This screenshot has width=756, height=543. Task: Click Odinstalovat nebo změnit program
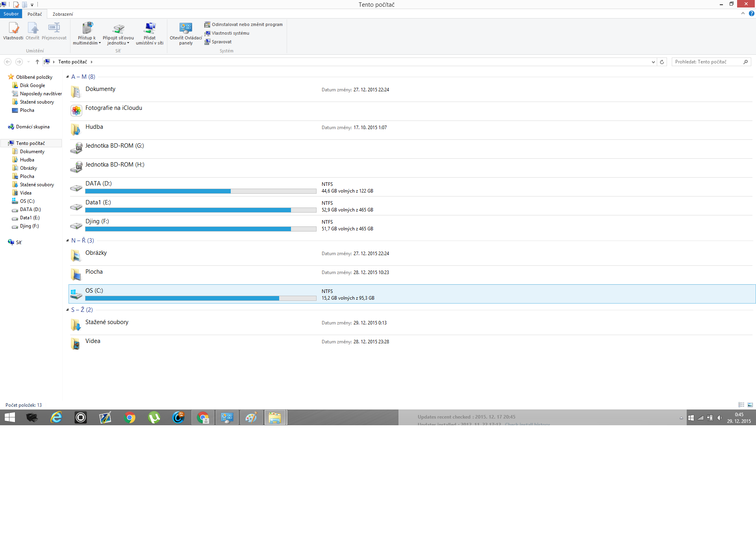[x=247, y=24]
